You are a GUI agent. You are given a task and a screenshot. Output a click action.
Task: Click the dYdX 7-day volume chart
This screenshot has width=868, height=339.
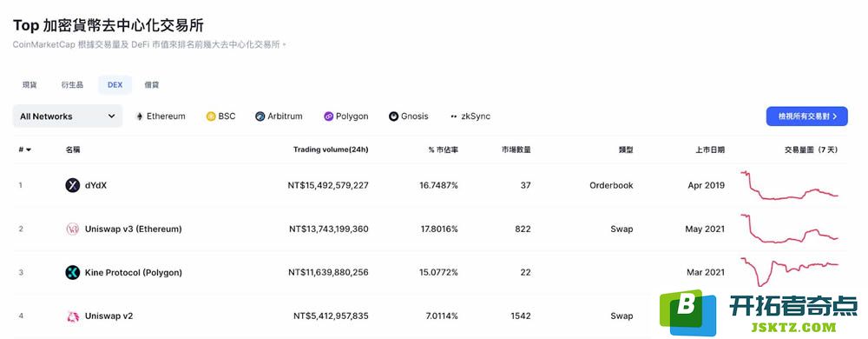tap(790, 185)
